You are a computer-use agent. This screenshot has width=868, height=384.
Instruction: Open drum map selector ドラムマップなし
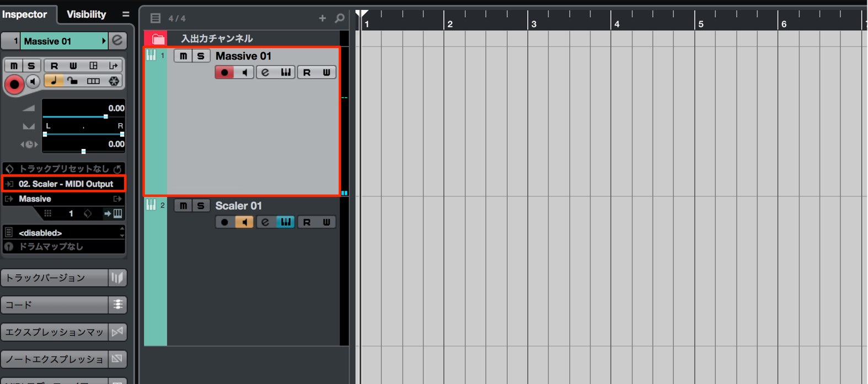pyautogui.click(x=64, y=247)
